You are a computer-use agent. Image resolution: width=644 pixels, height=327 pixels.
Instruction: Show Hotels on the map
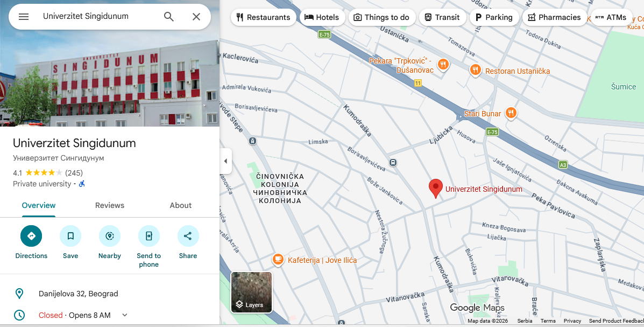coord(322,17)
